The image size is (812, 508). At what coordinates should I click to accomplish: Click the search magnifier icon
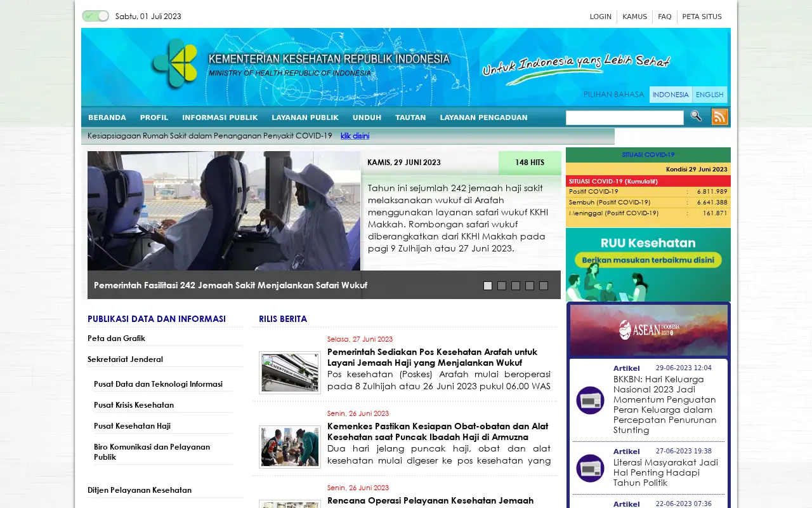pos(696,116)
